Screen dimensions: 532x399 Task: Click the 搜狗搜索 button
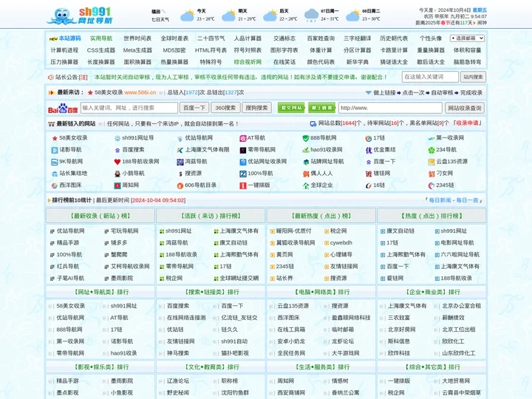(256, 108)
